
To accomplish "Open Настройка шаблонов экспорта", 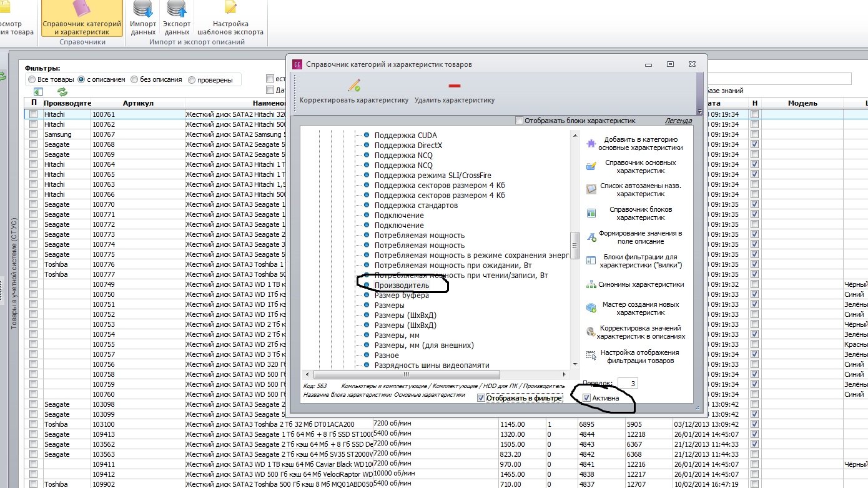I will [230, 18].
